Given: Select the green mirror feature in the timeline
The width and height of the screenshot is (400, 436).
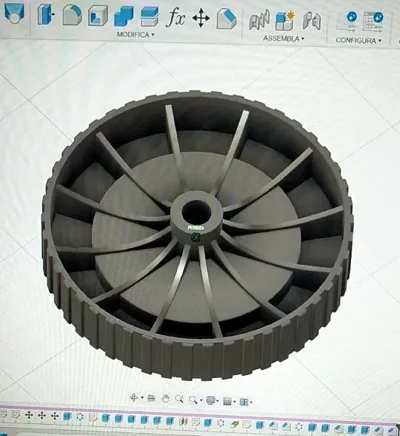Looking at the screenshot, I should (x=183, y=421).
